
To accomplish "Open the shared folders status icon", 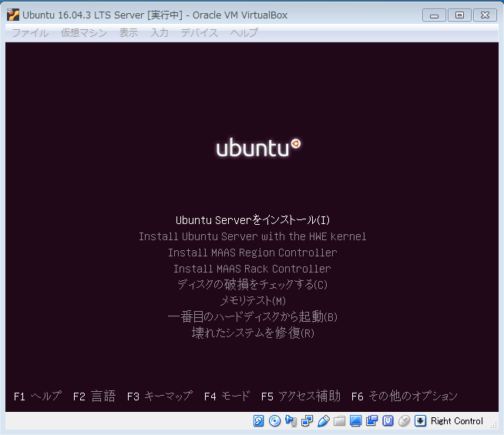I will pyautogui.click(x=339, y=421).
